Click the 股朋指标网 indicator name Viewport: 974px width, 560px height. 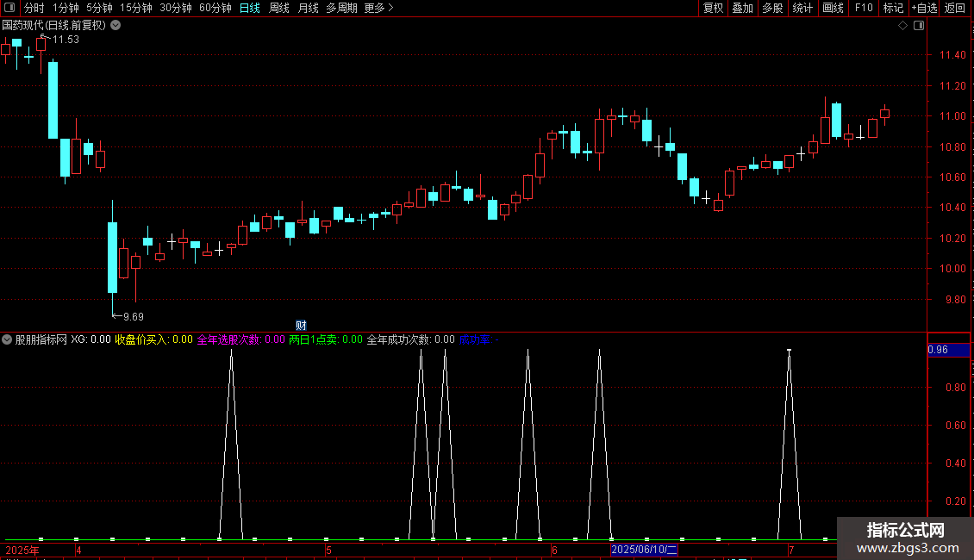tap(41, 339)
